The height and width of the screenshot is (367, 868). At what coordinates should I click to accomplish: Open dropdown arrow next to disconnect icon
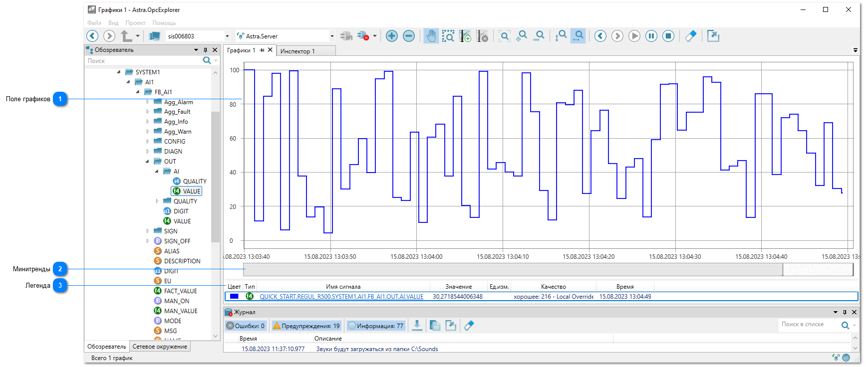point(375,36)
